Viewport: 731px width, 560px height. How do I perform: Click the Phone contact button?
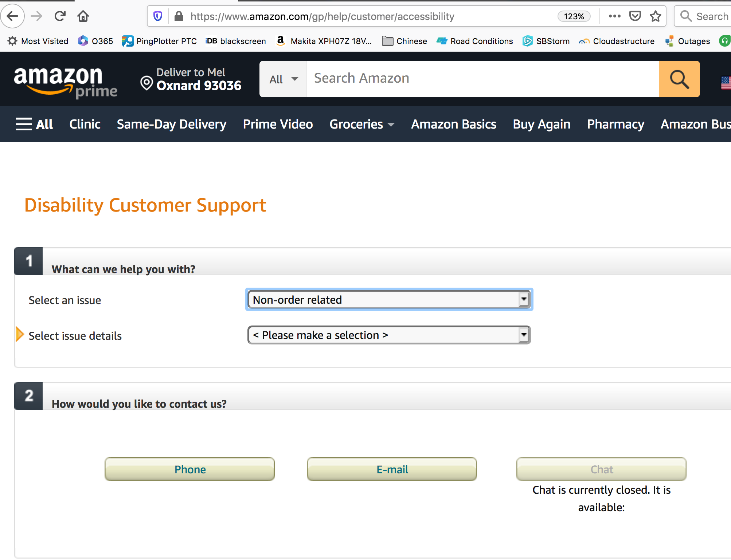tap(189, 469)
